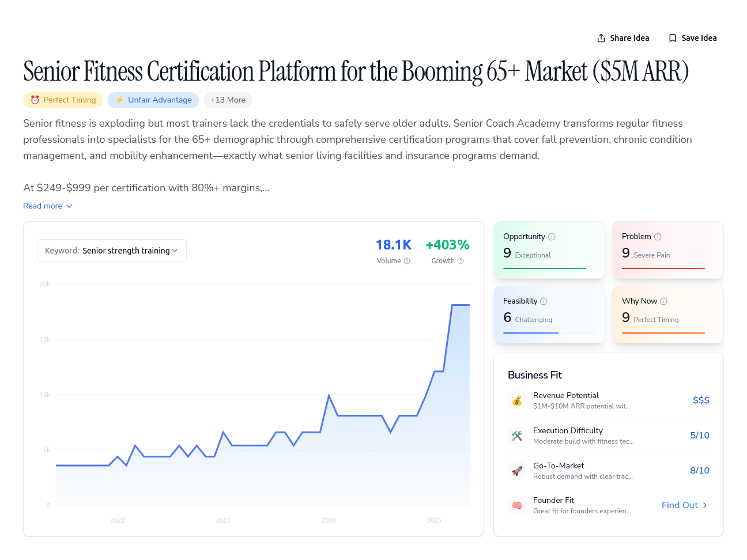This screenshot has height=560, width=747.
Task: Click the rocket Go-To-Market icon
Action: 517,471
